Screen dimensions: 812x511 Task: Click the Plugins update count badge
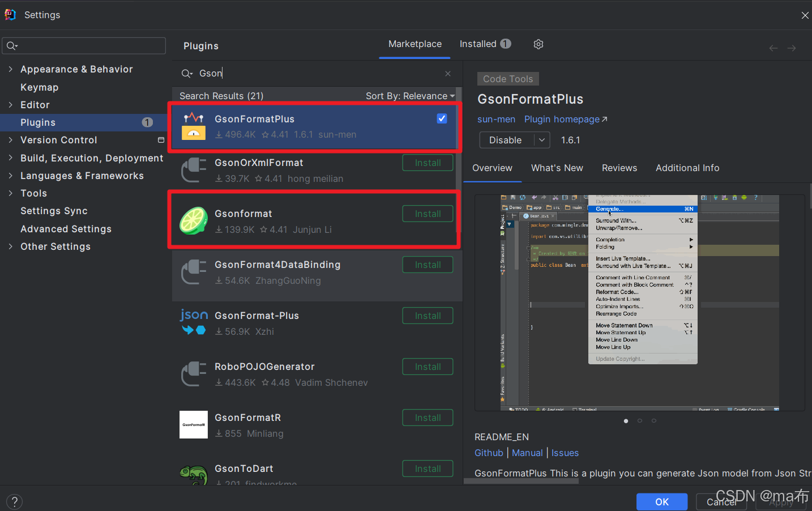coord(147,122)
